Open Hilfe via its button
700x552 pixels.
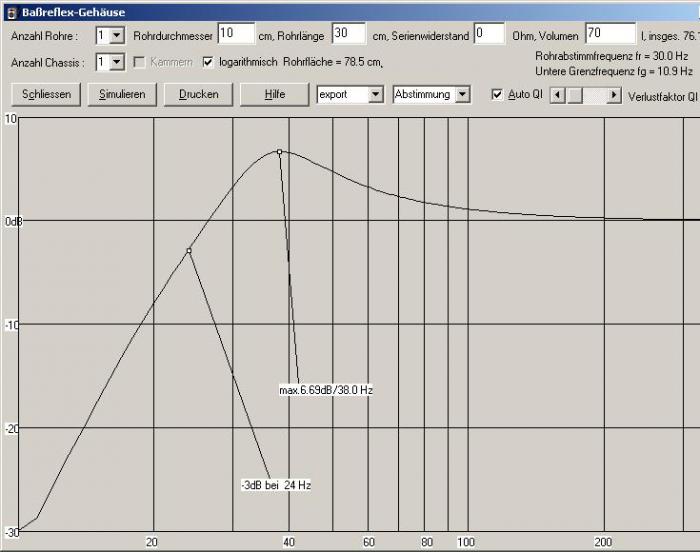(x=275, y=94)
